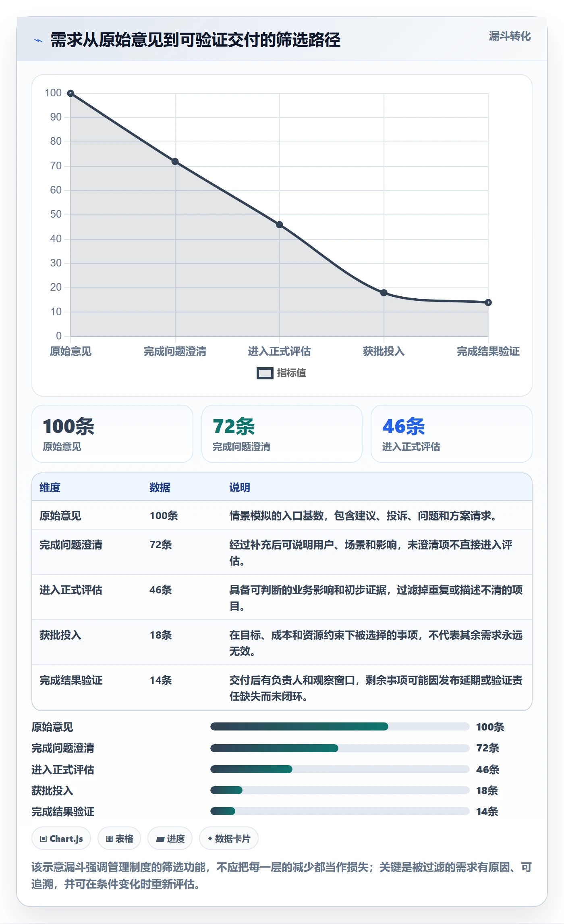Click the 数据卡片 tag chip
The image size is (564, 924).
(229, 839)
